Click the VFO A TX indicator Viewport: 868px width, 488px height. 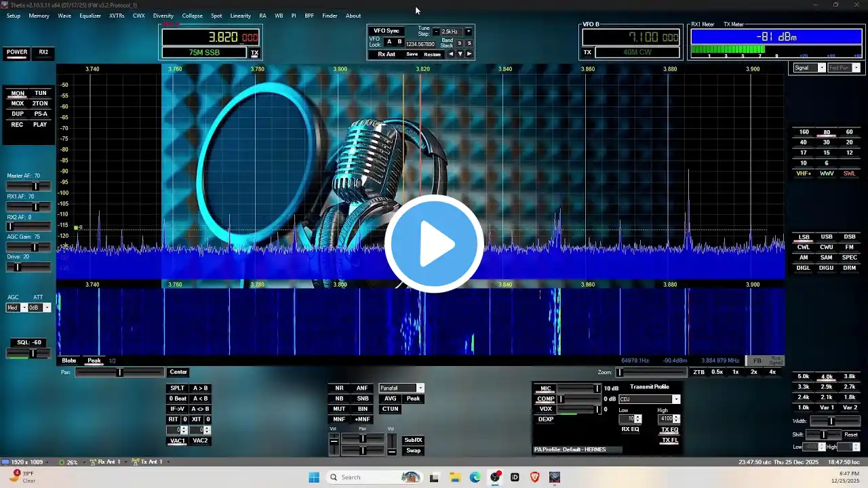point(255,53)
